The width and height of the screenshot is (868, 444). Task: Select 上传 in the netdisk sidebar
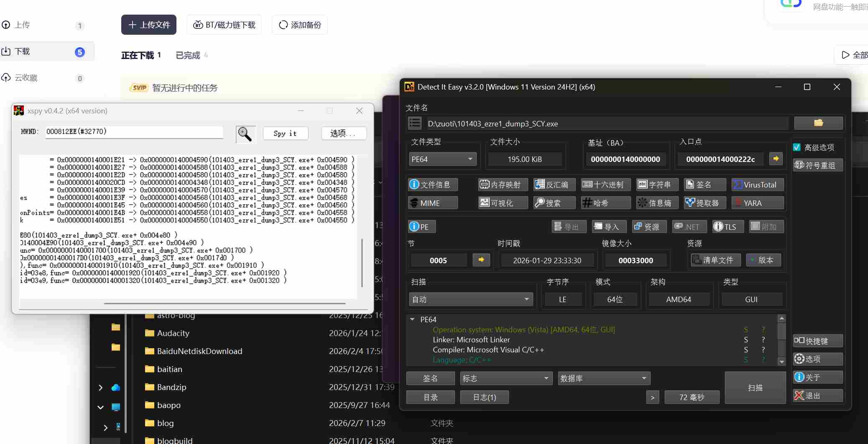[47, 25]
